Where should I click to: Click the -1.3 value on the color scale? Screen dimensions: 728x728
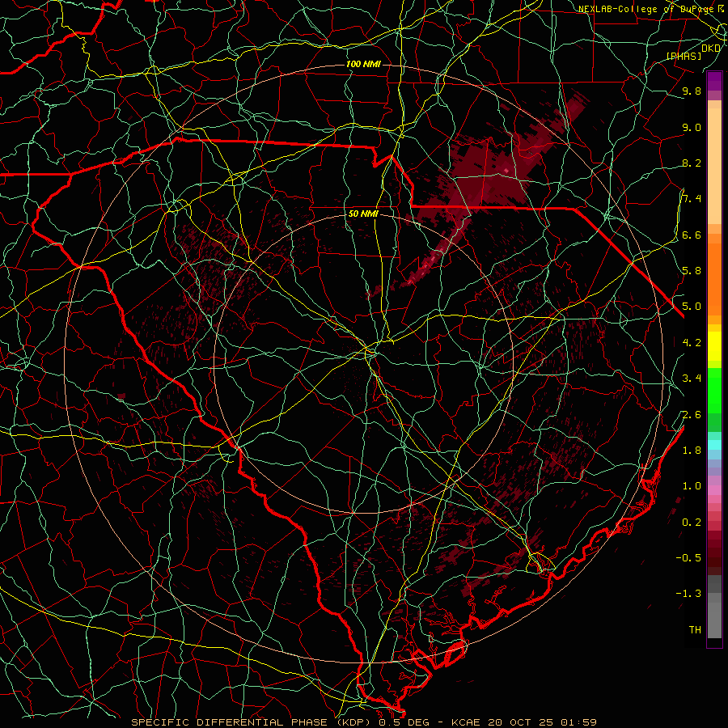point(688,594)
